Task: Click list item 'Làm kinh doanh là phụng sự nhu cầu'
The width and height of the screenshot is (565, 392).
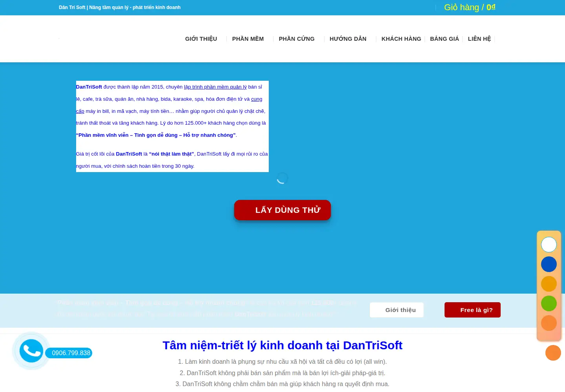Action: click(x=282, y=362)
